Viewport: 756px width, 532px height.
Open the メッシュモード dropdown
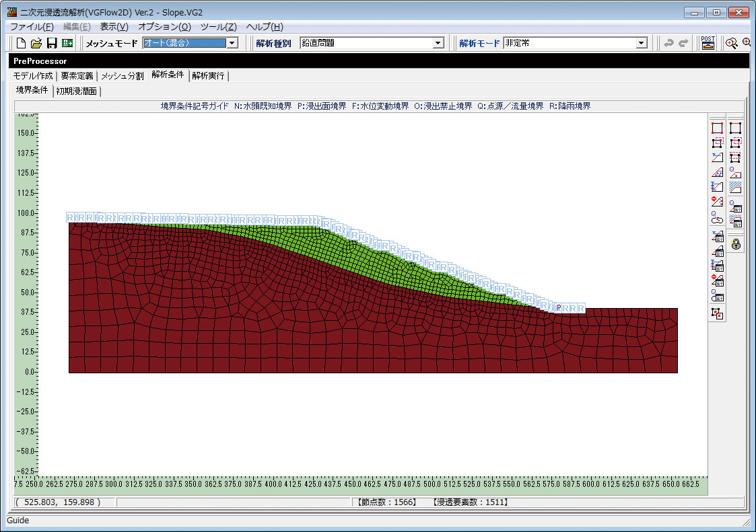pos(232,43)
